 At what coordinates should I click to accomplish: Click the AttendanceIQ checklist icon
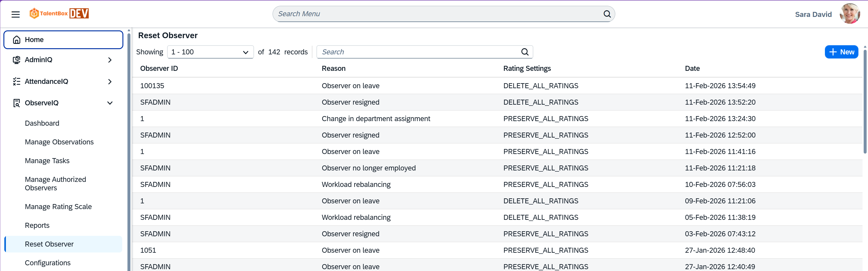[16, 81]
